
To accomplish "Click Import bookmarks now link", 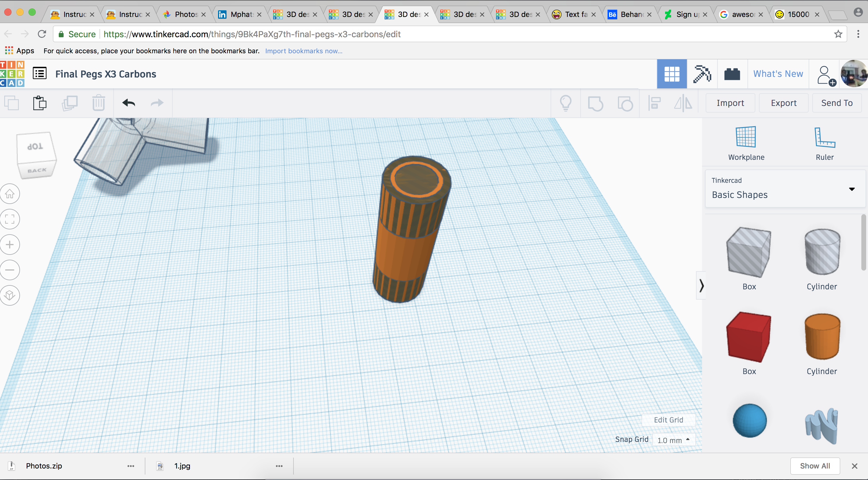I will (x=303, y=51).
